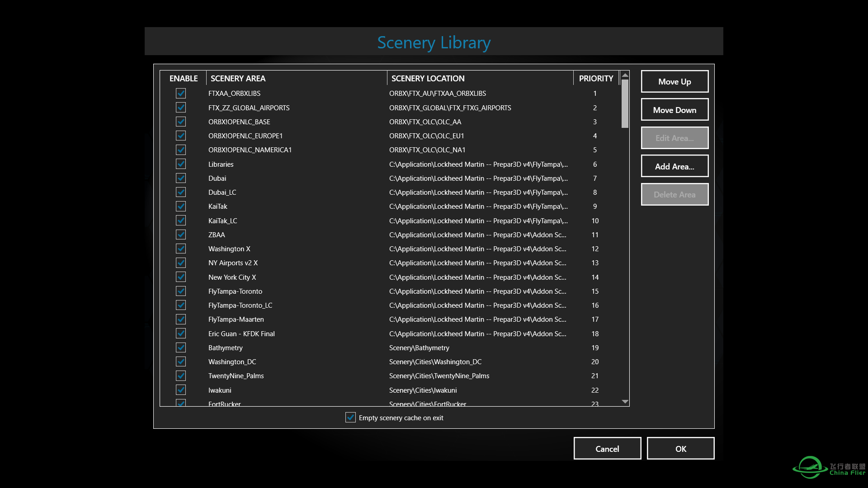
Task: Disable the KaiTak scenery checkbox
Action: coord(181,206)
